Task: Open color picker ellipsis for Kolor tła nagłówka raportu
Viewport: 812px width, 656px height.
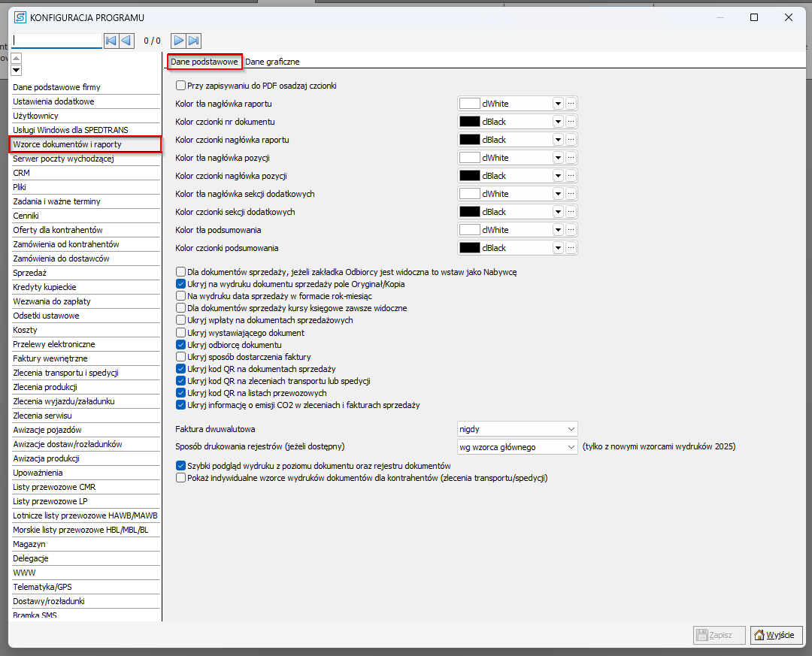Action: point(571,104)
